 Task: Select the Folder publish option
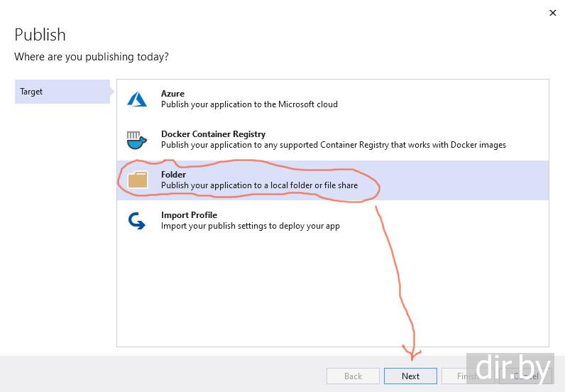[333, 180]
